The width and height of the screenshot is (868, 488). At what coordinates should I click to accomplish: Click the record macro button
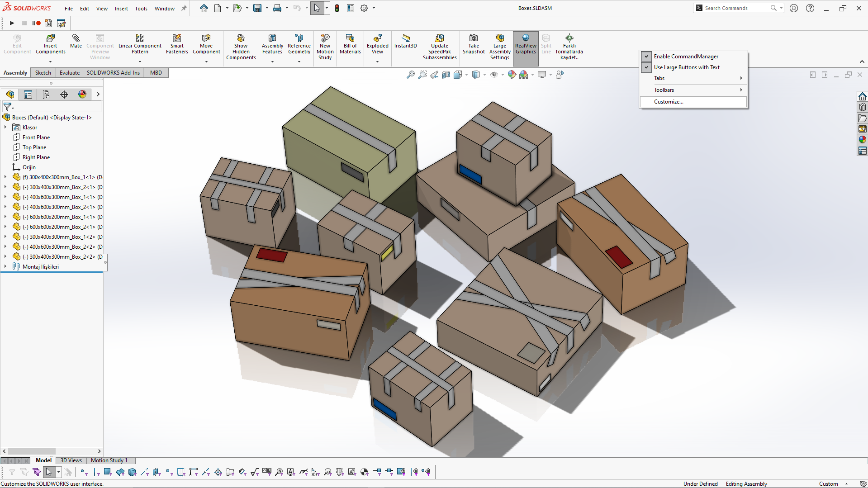pyautogui.click(x=37, y=23)
